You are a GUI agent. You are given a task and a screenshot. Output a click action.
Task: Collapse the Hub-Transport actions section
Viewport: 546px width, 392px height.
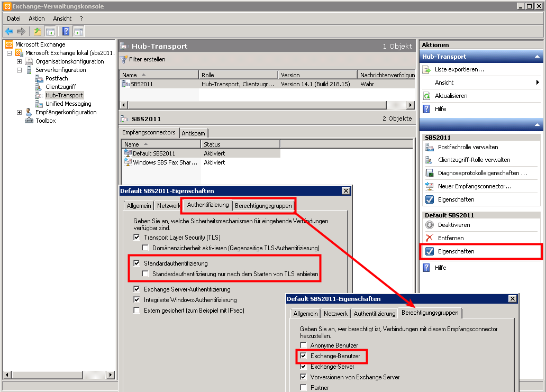[x=538, y=57]
